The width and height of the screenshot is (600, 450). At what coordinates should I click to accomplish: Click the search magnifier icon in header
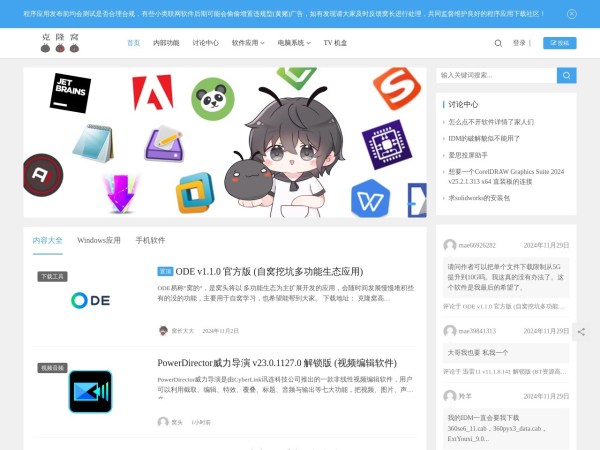498,43
